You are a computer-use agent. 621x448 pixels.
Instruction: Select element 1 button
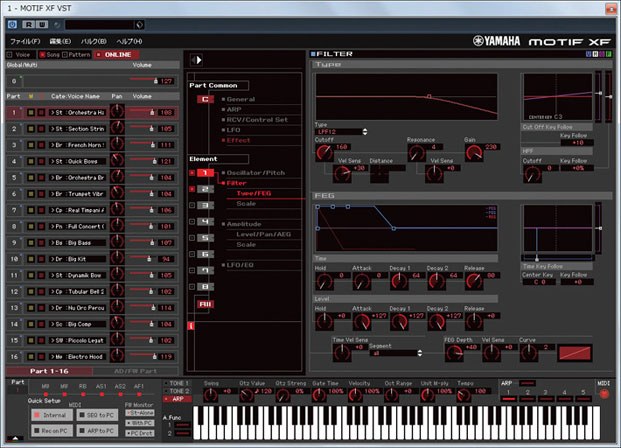pos(205,173)
